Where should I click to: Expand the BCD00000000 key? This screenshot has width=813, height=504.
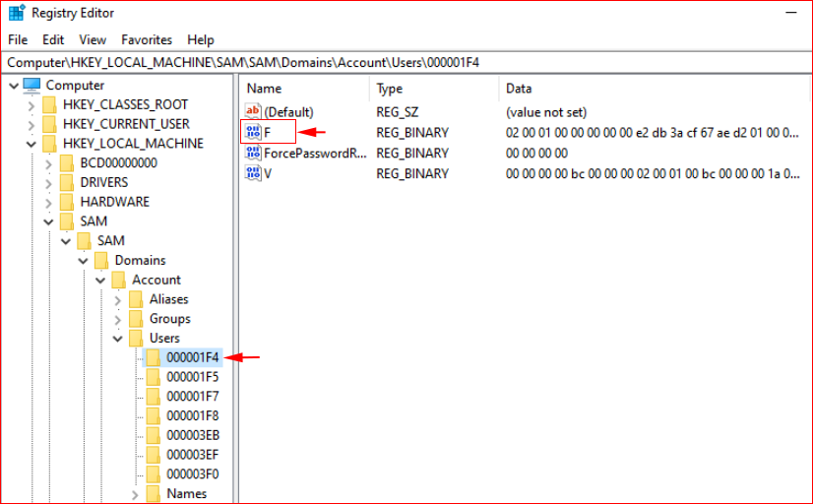pos(49,164)
